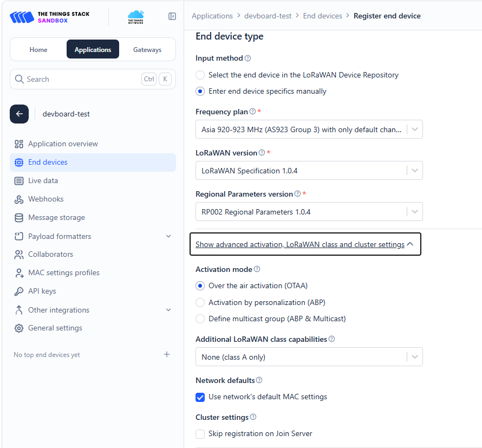The image size is (482, 448).
Task: Click the Other integrations icon
Action: pos(19,310)
